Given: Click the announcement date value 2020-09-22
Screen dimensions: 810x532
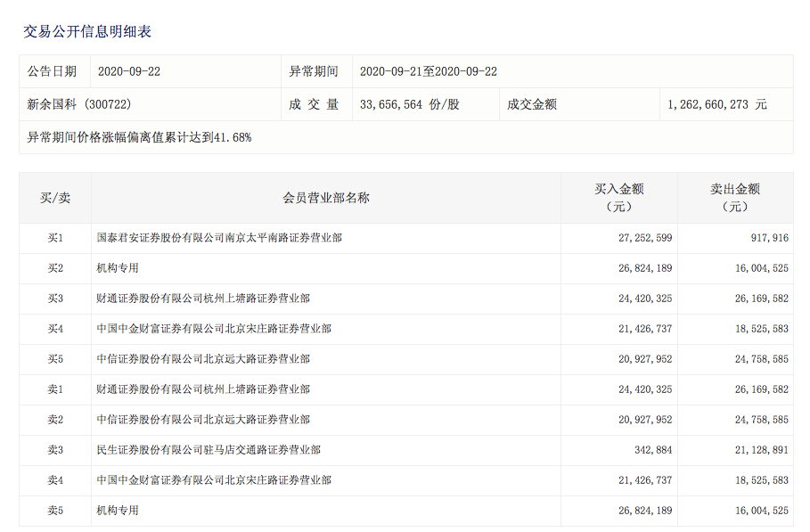Looking at the screenshot, I should 129,71.
